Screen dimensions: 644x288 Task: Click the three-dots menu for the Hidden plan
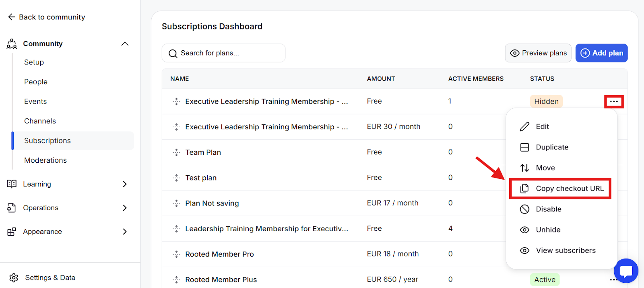coord(614,102)
